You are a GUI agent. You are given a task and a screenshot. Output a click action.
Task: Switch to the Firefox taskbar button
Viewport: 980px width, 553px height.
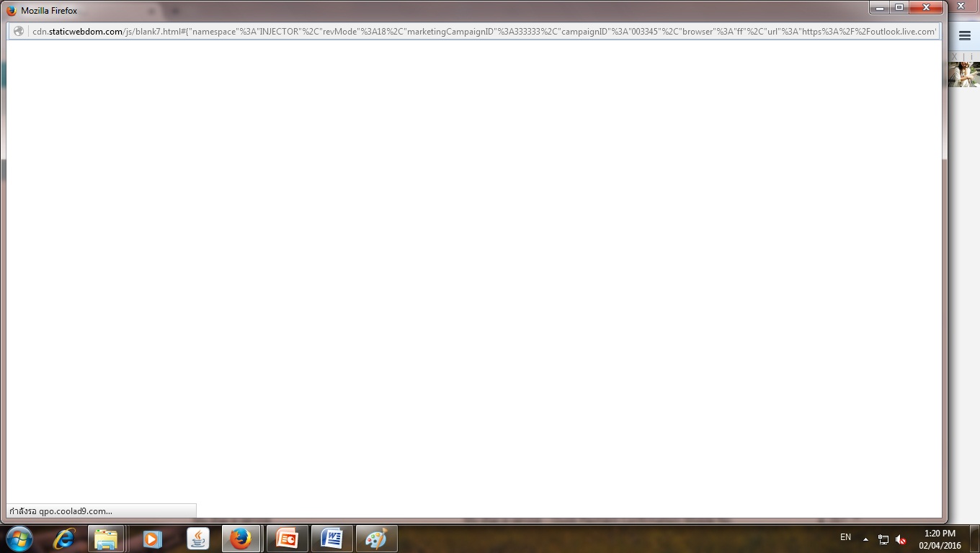pos(241,539)
